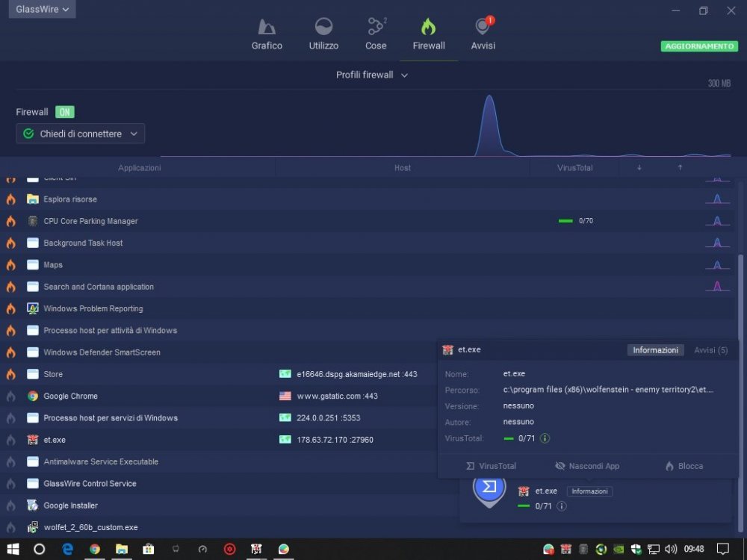Click the Esplora risorse traffic mini-graph
This screenshot has width=747, height=560.
(x=717, y=199)
